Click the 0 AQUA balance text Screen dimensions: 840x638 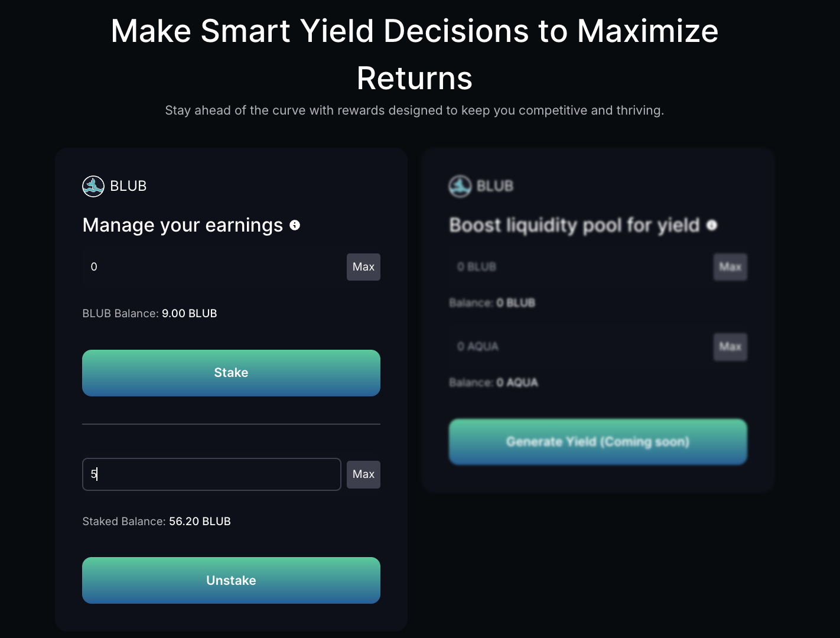[x=517, y=383]
